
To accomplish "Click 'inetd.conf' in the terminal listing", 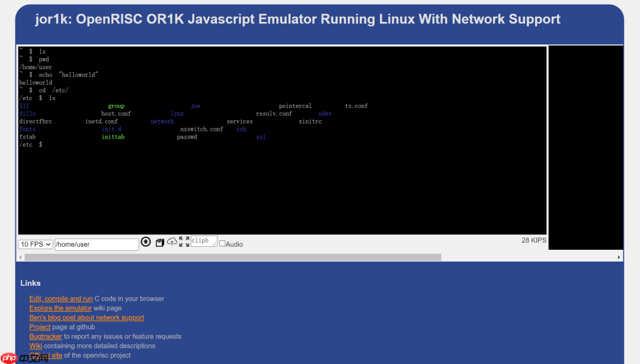I will (101, 121).
